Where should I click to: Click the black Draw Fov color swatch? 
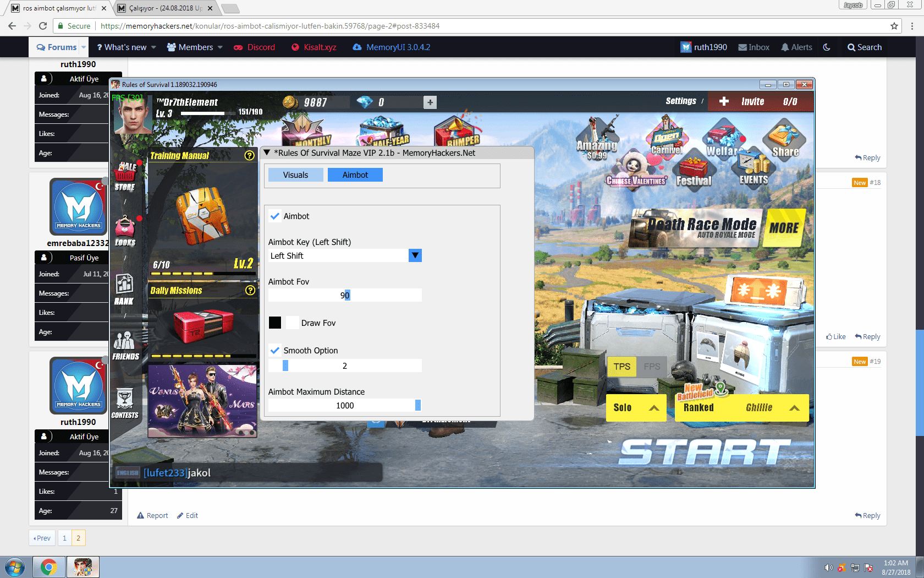(x=275, y=323)
